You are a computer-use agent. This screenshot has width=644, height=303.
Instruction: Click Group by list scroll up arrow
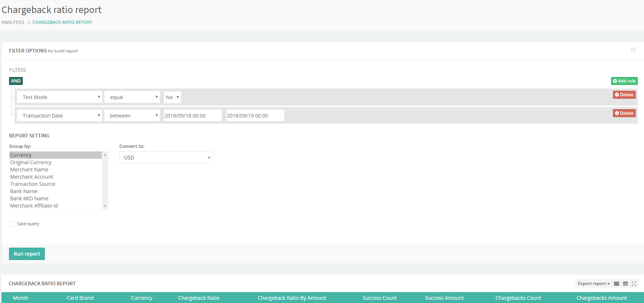[x=105, y=155]
